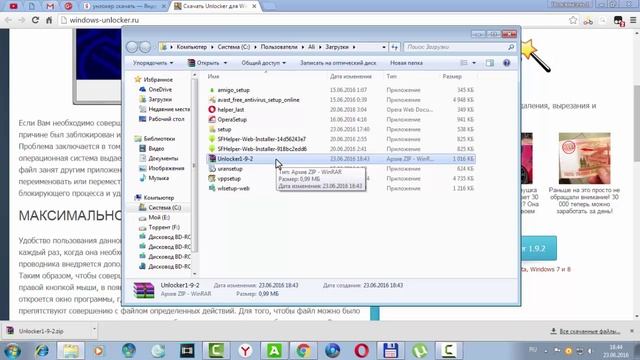The height and width of the screenshot is (360, 640).
Task: Open address bar history dropdown arrow
Action: click(x=384, y=47)
